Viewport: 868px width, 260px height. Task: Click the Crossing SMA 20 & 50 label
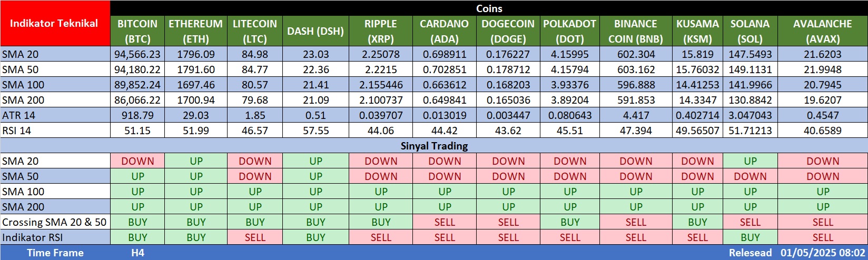click(x=54, y=222)
